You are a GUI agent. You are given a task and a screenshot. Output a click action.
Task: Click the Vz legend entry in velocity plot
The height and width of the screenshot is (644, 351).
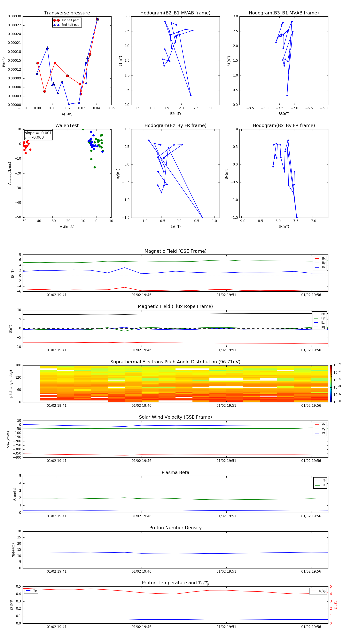[320, 433]
